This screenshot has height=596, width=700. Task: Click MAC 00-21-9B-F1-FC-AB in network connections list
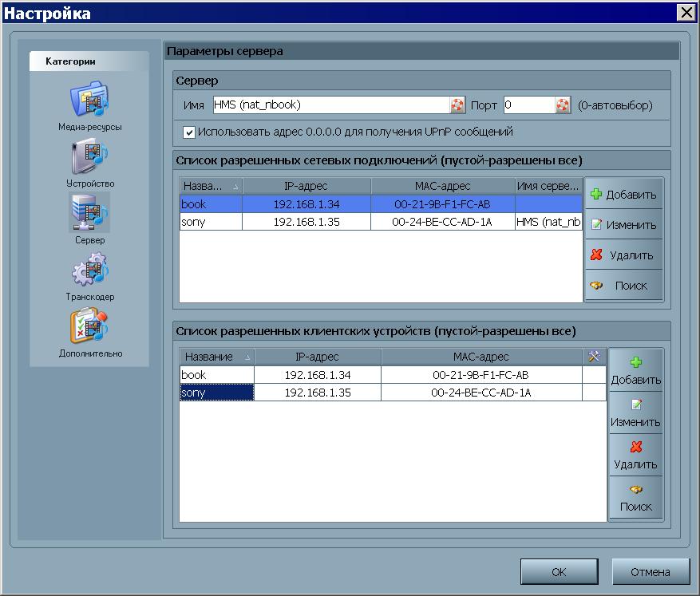[442, 204]
